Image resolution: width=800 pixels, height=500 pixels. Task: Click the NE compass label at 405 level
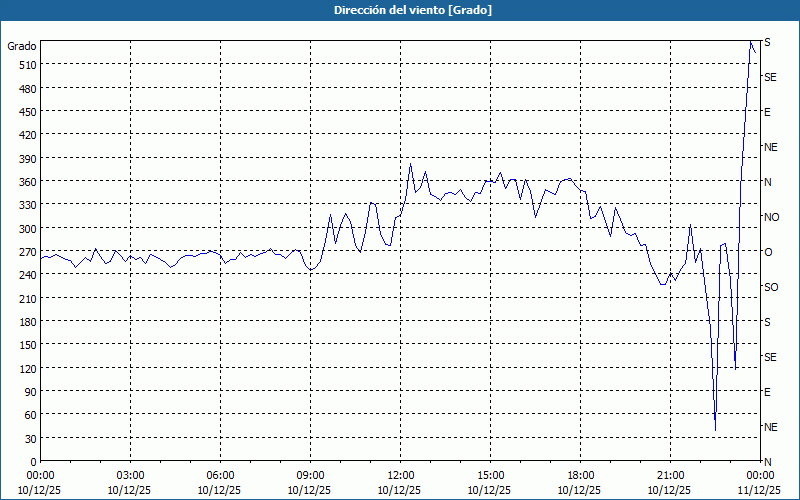[771, 147]
